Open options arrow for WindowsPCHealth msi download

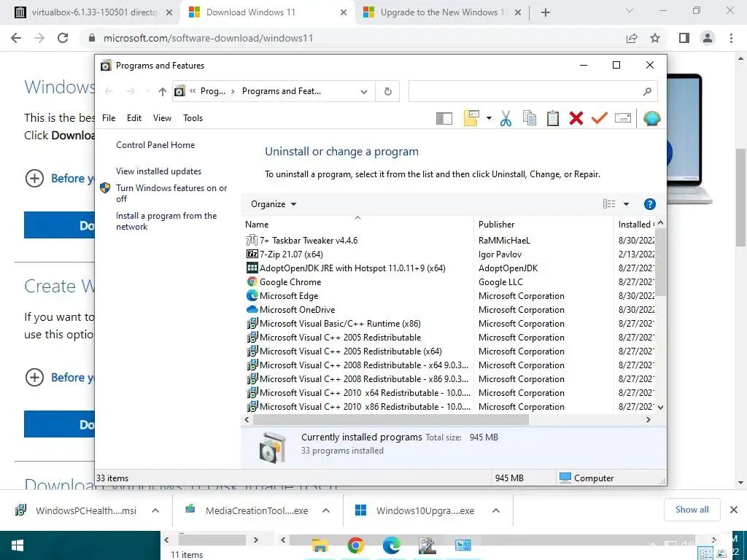(155, 510)
